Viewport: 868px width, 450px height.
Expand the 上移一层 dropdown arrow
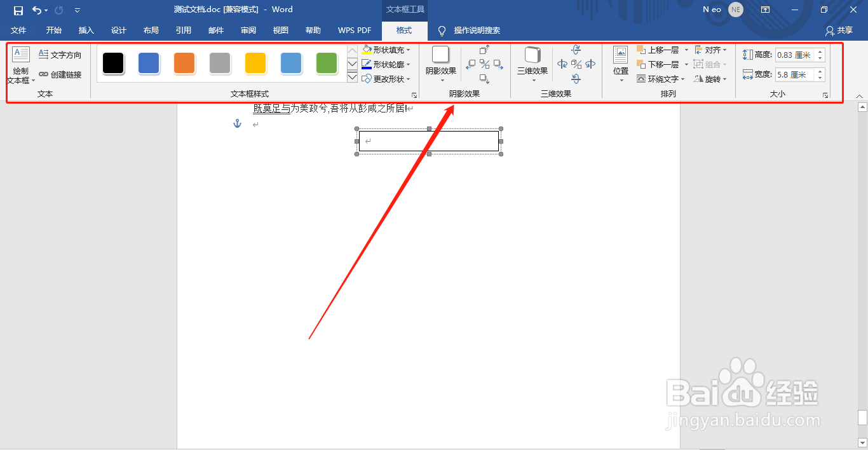(x=686, y=50)
